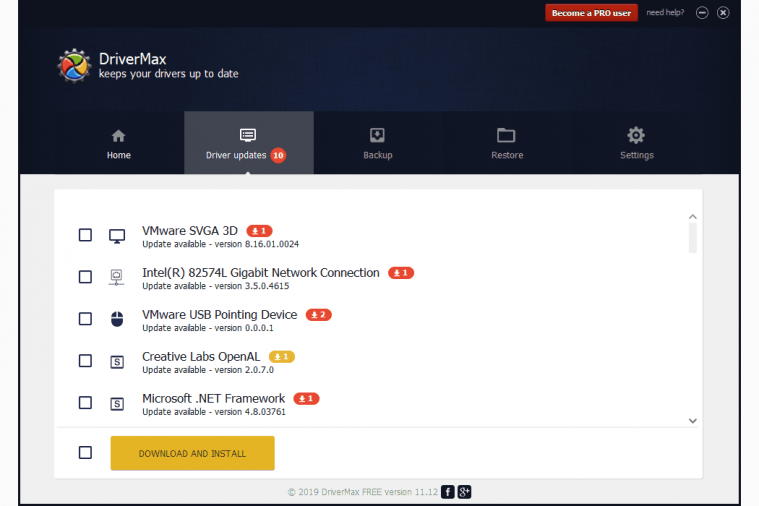Click the software icon for Microsoft .NET Framework

point(117,403)
